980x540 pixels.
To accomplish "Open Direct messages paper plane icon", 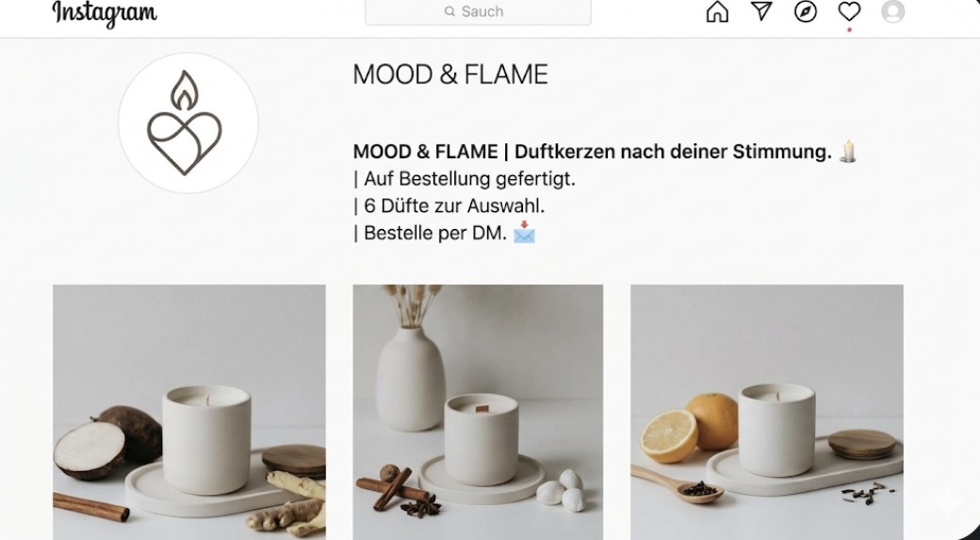I will point(761,10).
